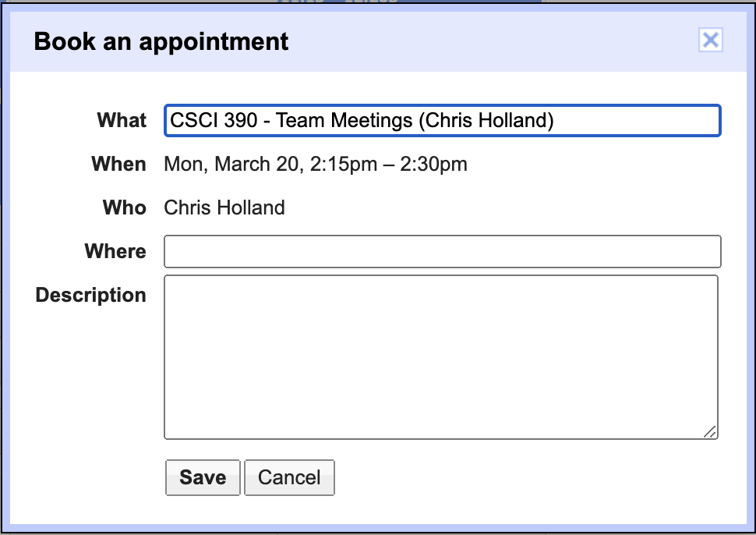Click into the Where input field
The width and height of the screenshot is (756, 535).
tap(442, 252)
